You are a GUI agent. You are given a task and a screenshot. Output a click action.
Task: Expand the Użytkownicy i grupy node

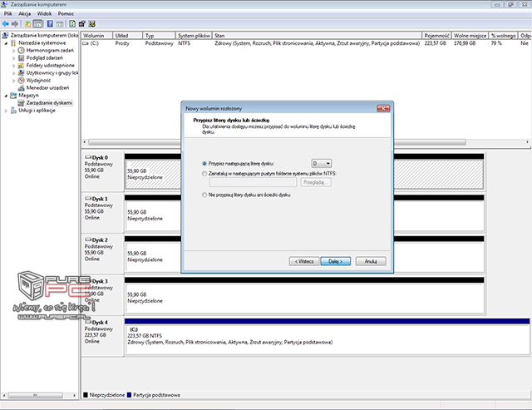pos(14,73)
